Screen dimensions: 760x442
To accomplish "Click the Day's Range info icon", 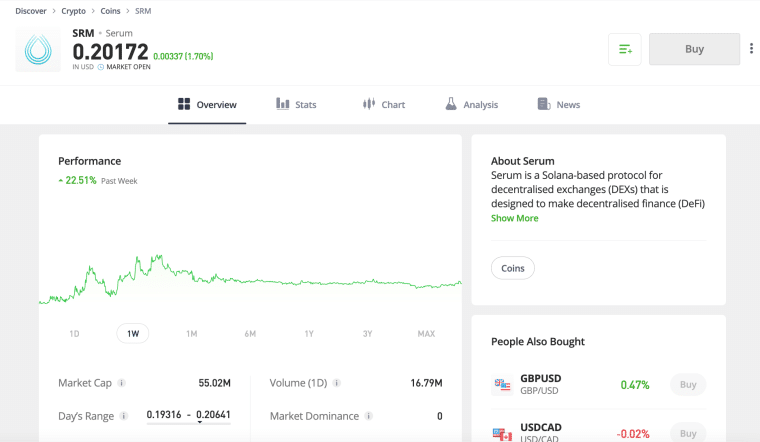I will (x=124, y=416).
